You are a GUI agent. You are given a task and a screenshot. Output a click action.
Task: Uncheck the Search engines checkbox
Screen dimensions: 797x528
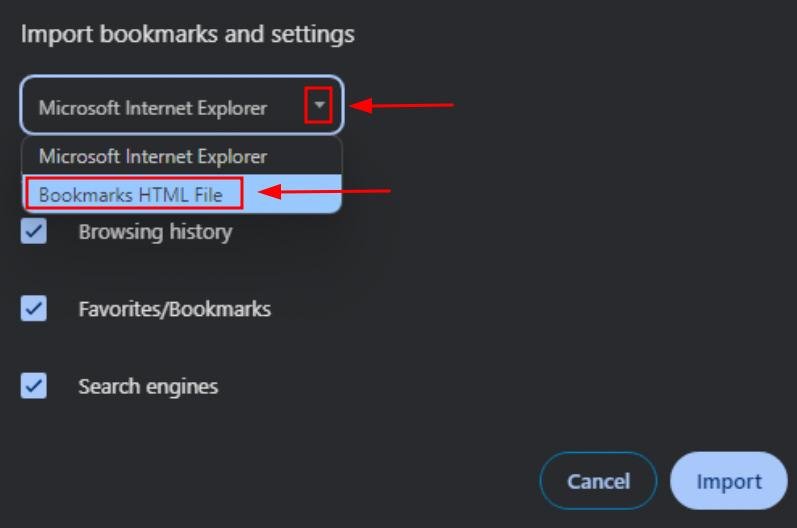coord(34,386)
